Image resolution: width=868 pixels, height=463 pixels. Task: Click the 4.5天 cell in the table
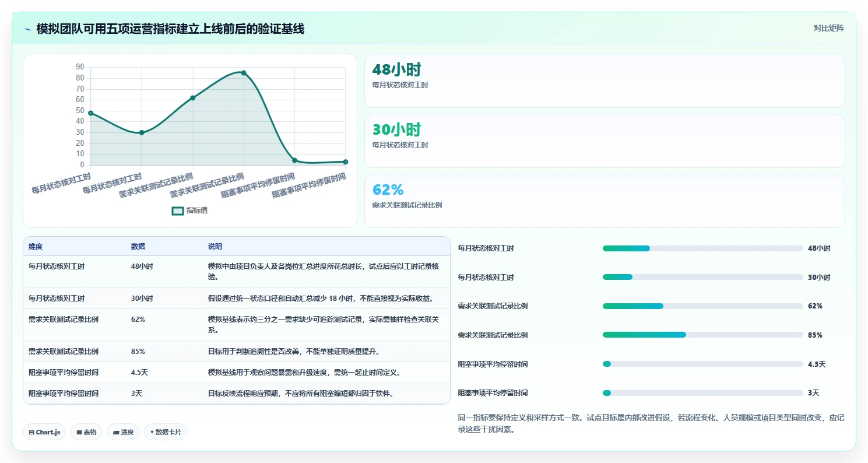140,373
